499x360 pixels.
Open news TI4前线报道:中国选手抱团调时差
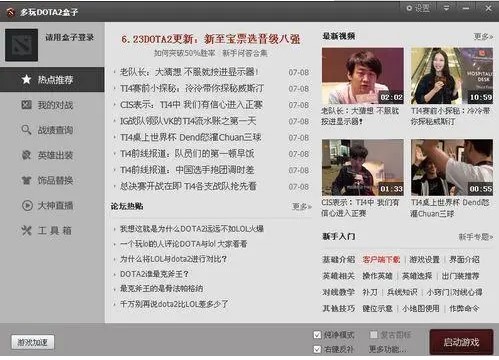coord(187,170)
